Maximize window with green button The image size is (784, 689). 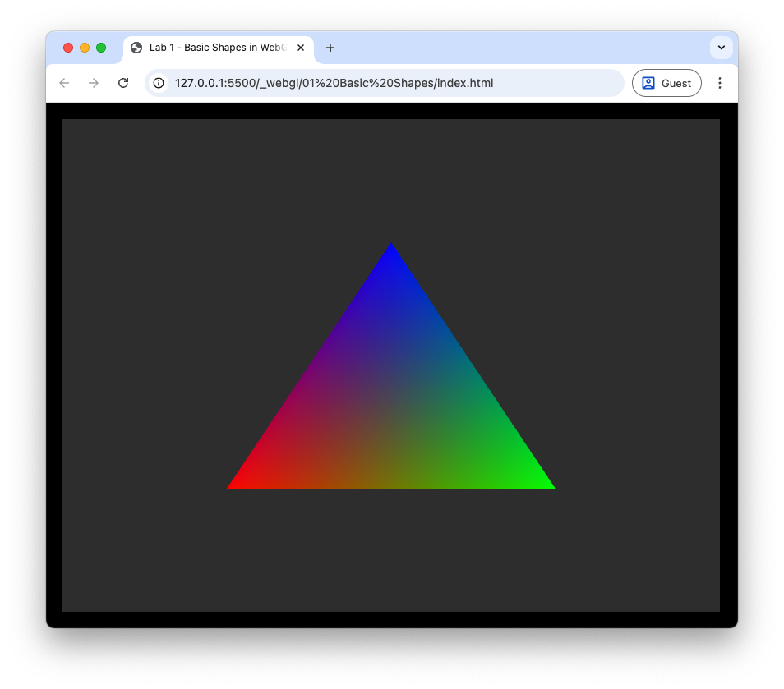101,48
